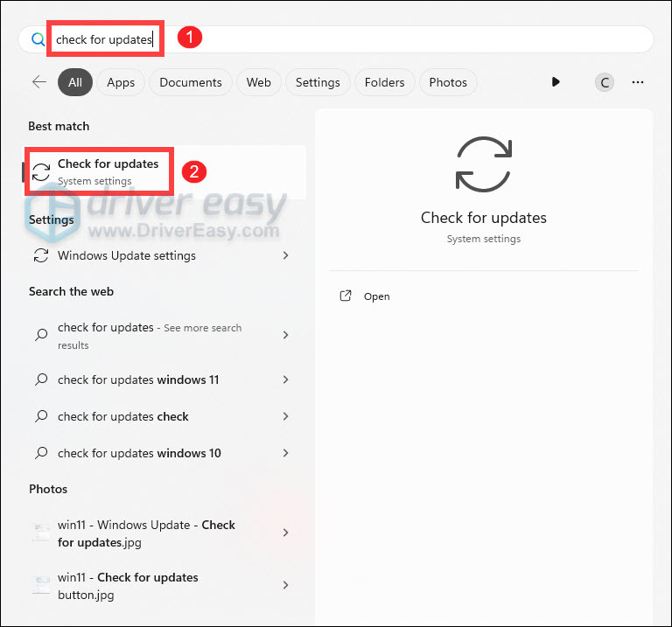Image resolution: width=672 pixels, height=627 pixels.
Task: Click the search text input field
Action: coord(350,39)
